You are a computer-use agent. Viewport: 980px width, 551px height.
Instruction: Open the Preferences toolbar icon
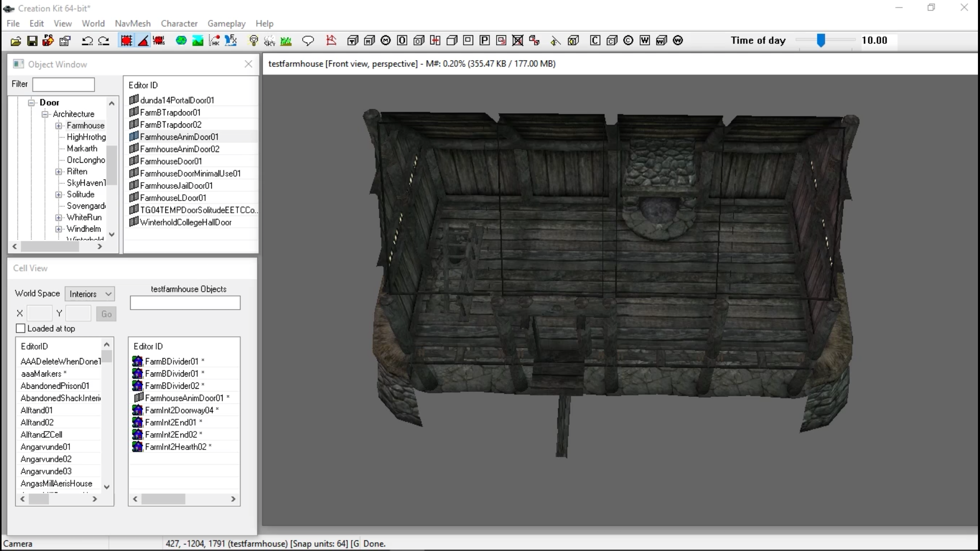pyautogui.click(x=65, y=41)
